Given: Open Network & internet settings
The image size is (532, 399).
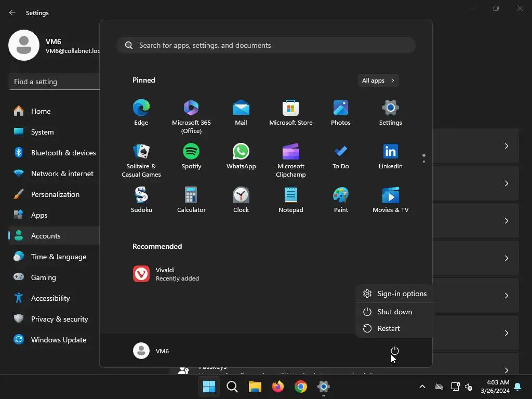Looking at the screenshot, I should coord(54,174).
